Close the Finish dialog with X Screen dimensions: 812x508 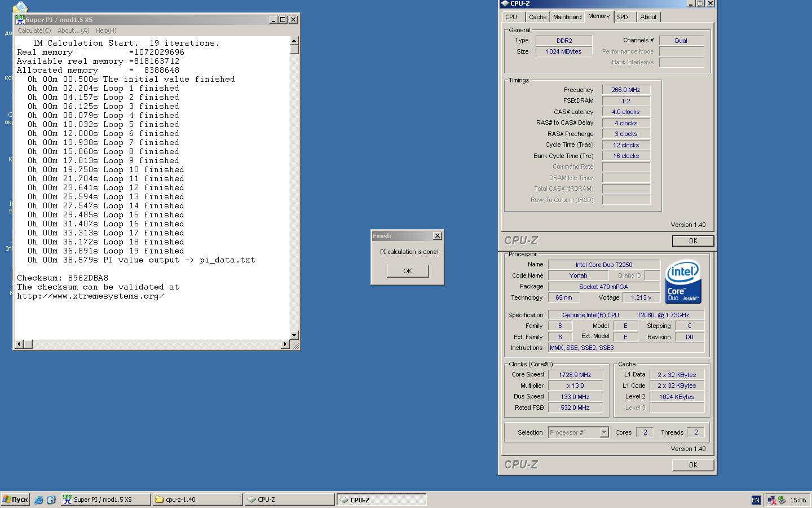pos(437,236)
